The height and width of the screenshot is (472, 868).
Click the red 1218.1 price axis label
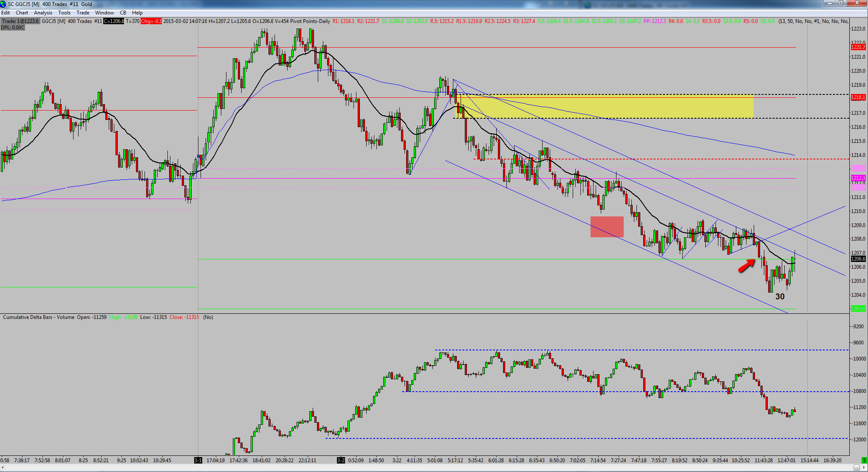(858, 97)
